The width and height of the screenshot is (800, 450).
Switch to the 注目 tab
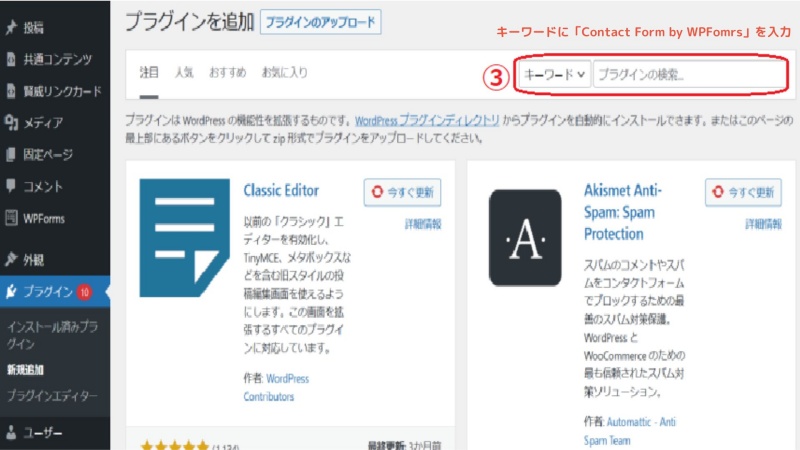tap(149, 72)
